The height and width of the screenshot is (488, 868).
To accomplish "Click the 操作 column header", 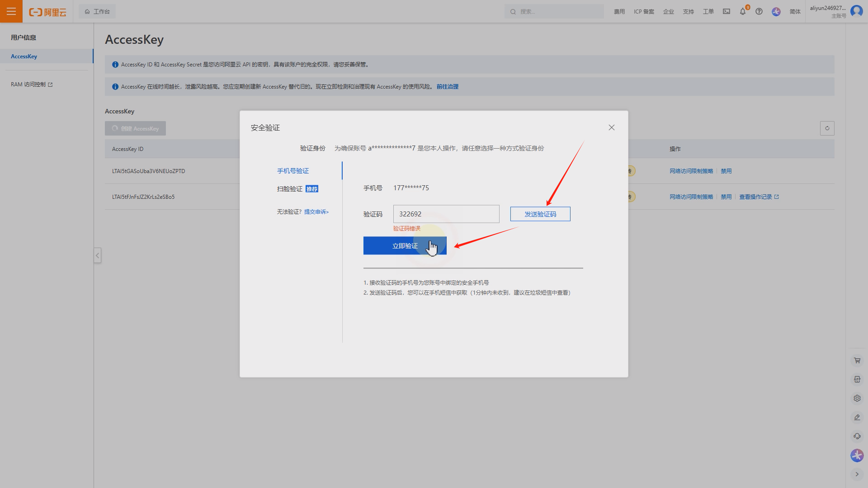I will click(675, 149).
